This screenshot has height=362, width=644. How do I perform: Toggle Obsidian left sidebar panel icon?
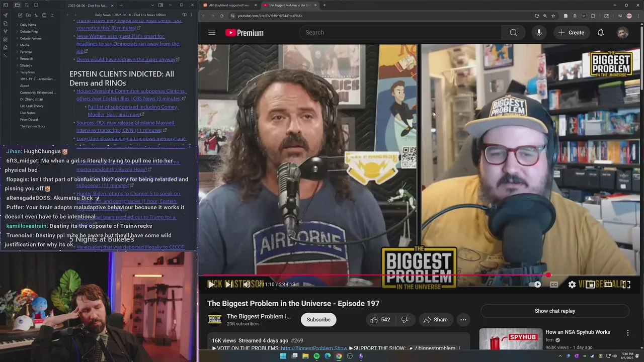[x=6, y=5]
